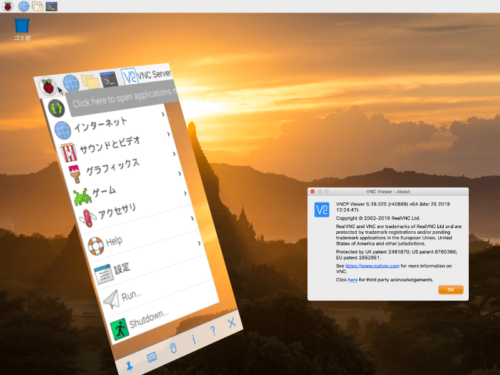Viewport: 500px width, 375px height.
Task: Select the ゴミ箱 trash icon on desktop
Action: click(22, 29)
